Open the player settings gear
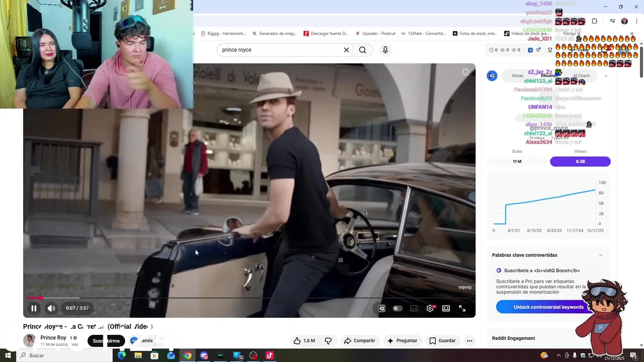This screenshot has width=644, height=362. (430, 308)
